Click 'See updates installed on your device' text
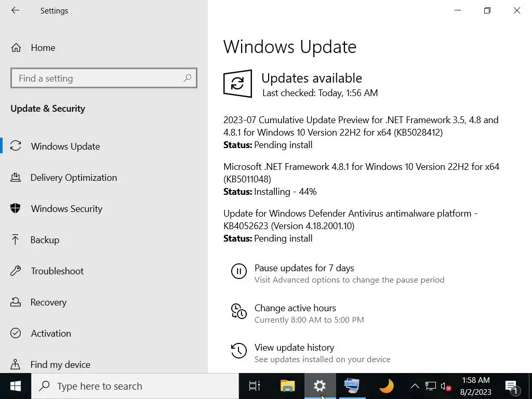532x399 pixels. [322, 360]
